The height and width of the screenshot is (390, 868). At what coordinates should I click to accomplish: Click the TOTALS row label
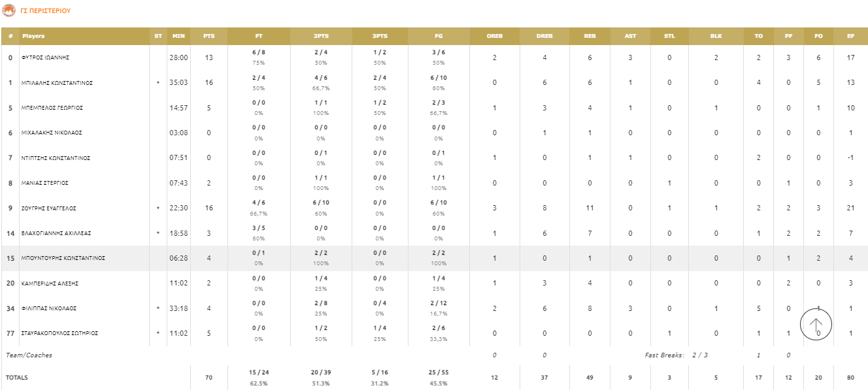click(18, 378)
